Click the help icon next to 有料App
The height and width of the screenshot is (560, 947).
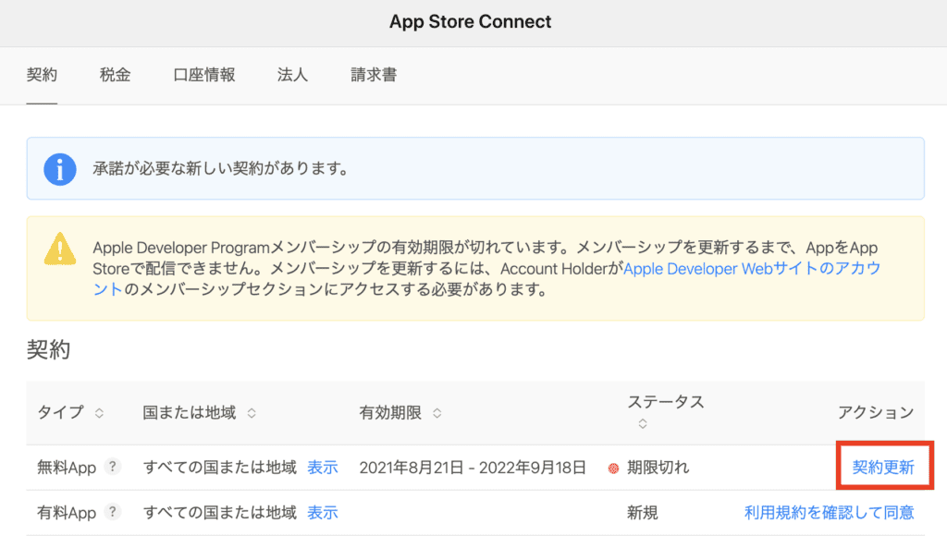(112, 512)
